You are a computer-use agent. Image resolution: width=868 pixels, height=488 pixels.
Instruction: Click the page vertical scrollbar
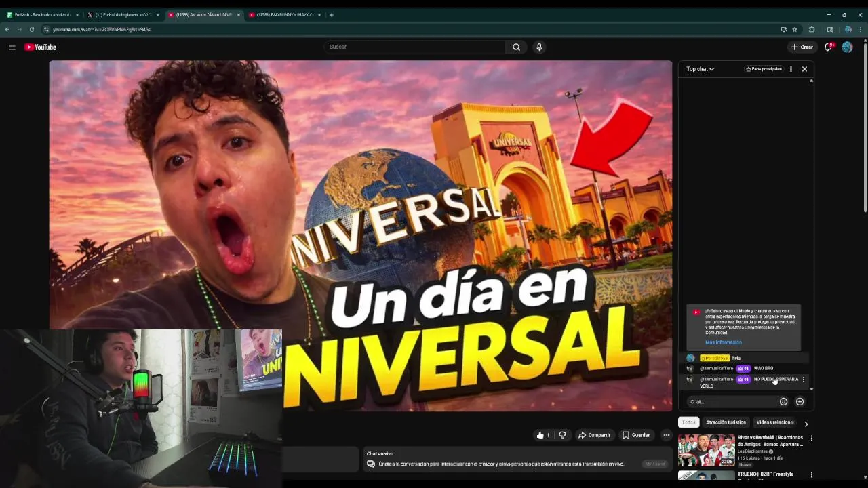pos(865,129)
